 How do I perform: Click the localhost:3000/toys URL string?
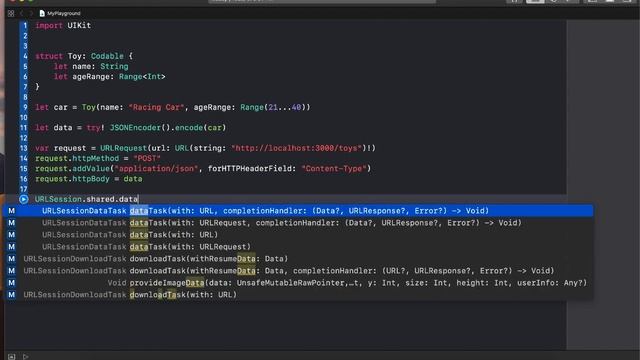(x=297, y=148)
